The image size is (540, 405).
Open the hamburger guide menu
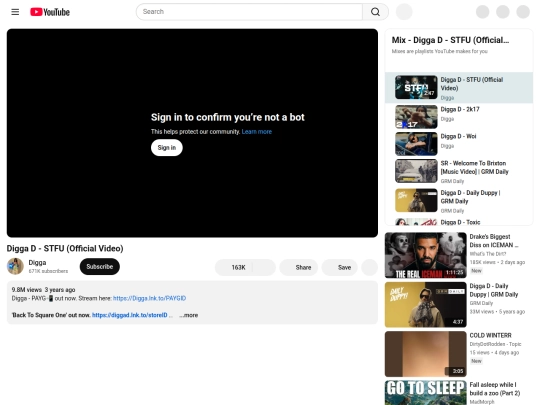pos(15,12)
